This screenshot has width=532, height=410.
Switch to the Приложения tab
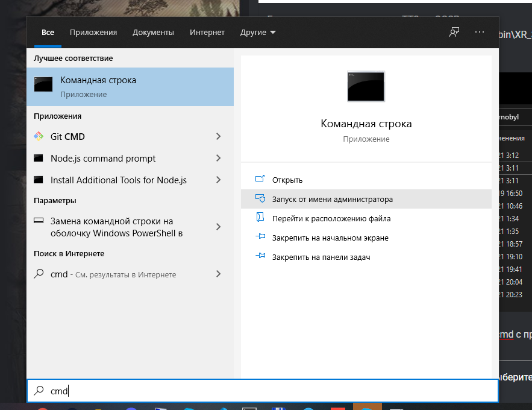(93, 32)
